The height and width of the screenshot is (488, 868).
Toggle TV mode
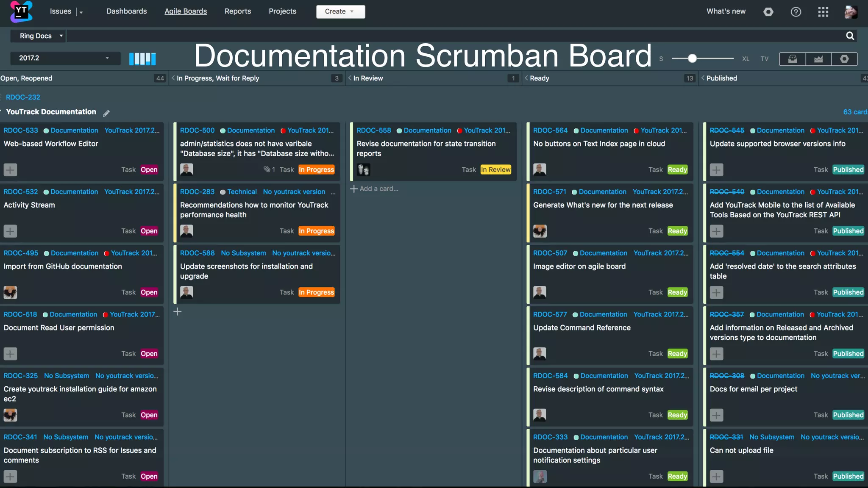pyautogui.click(x=765, y=59)
